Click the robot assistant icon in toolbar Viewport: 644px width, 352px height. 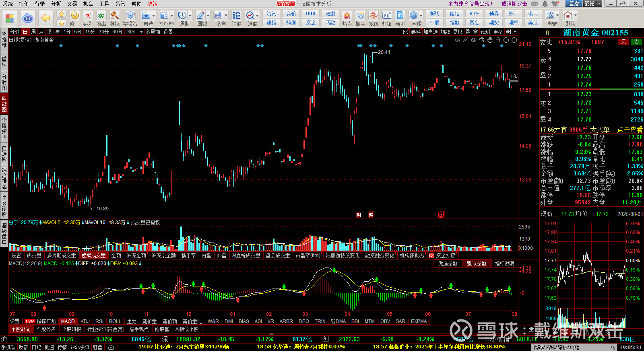(x=27, y=18)
